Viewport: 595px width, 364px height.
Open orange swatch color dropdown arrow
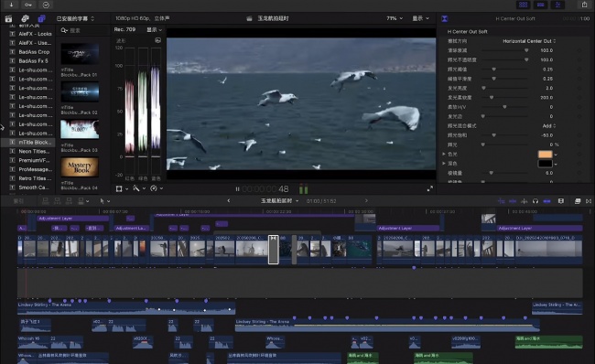[556, 155]
